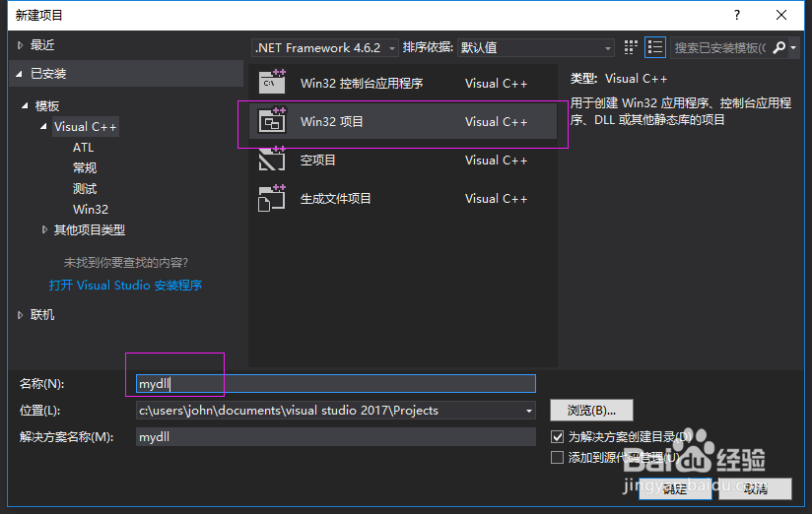This screenshot has width=812, height=514.
Task: Click the 解决方案名称 input field
Action: [336, 437]
